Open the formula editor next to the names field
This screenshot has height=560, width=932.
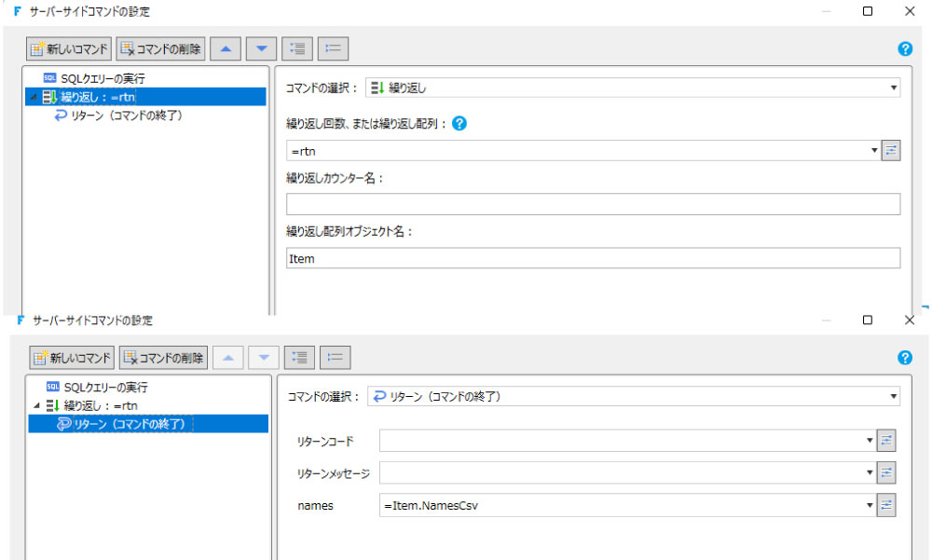[886, 504]
